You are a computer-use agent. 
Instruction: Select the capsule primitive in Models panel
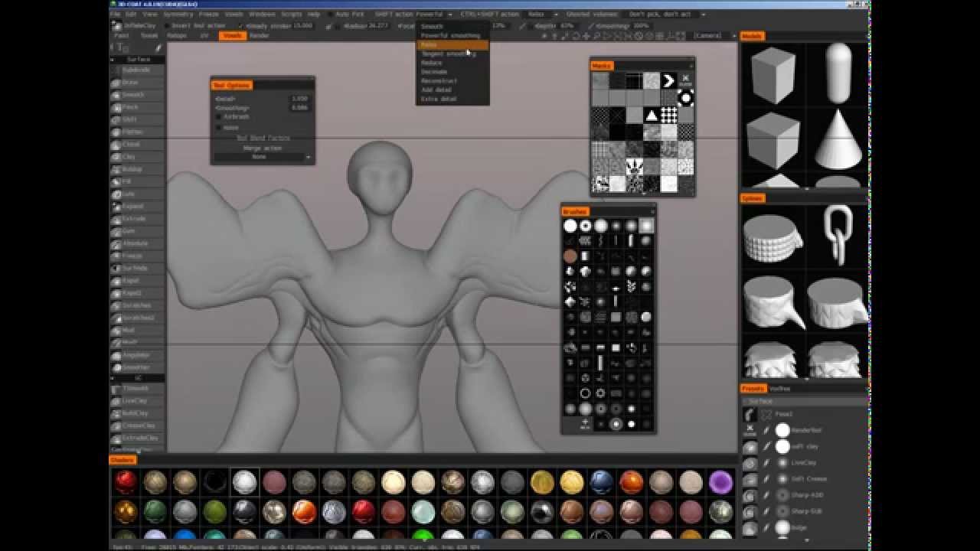(838, 73)
